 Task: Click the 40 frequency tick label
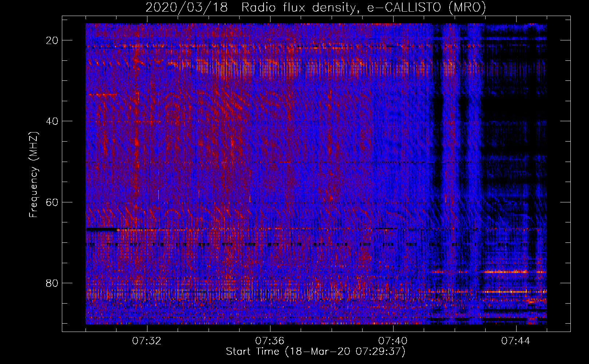[x=52, y=121]
